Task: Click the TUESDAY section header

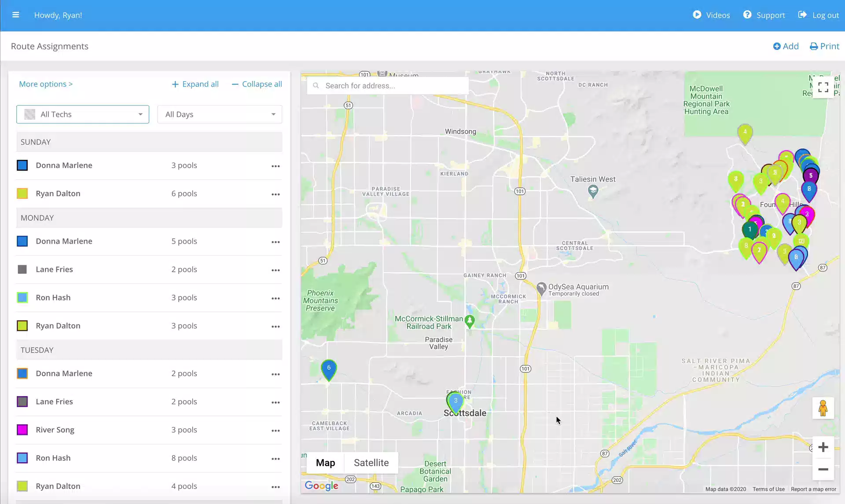Action: tap(149, 350)
